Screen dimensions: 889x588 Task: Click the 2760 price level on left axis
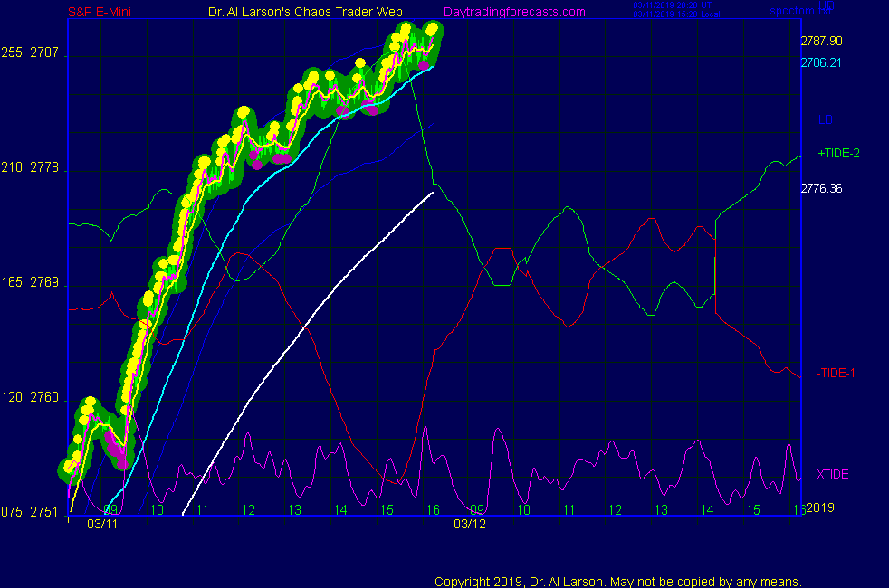(44, 398)
